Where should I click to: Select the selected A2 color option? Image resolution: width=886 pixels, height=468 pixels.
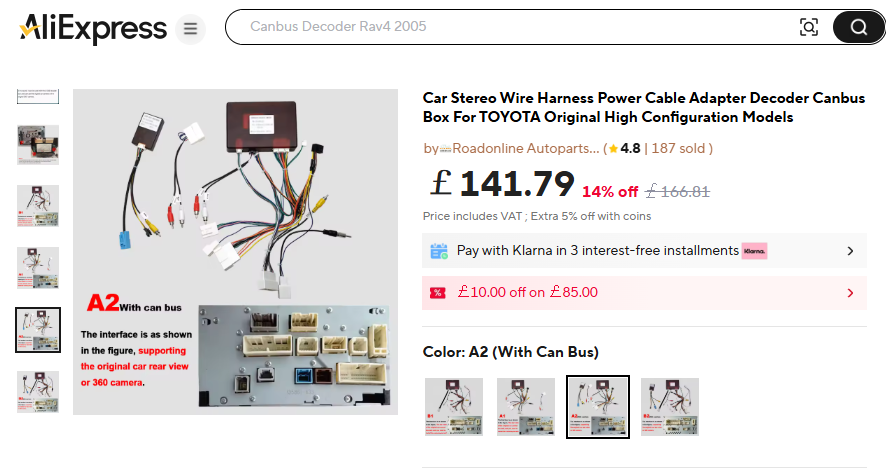click(598, 407)
